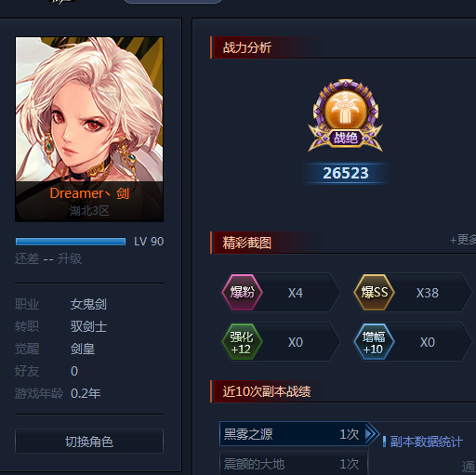The width and height of the screenshot is (476, 475).
Task: Click the blue 增幅+10 hexagon icon
Action: pyautogui.click(x=374, y=342)
